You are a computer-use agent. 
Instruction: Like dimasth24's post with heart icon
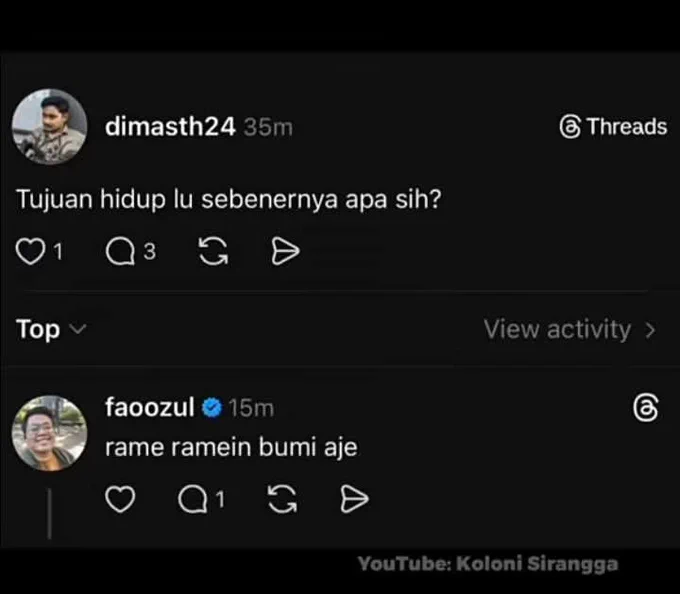(30, 251)
